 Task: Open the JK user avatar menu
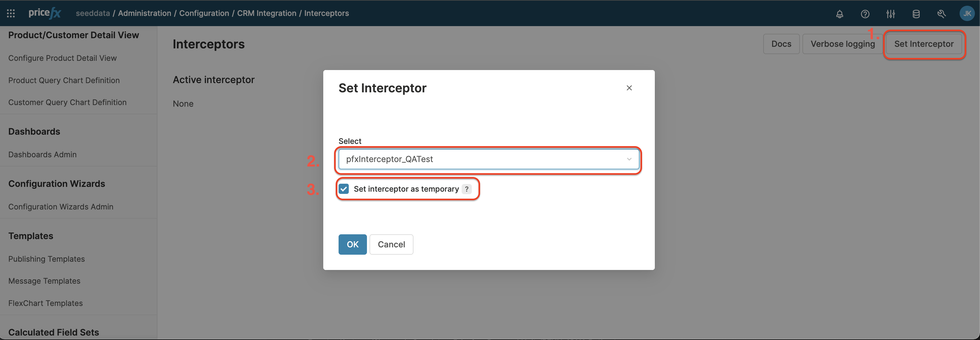click(x=967, y=14)
